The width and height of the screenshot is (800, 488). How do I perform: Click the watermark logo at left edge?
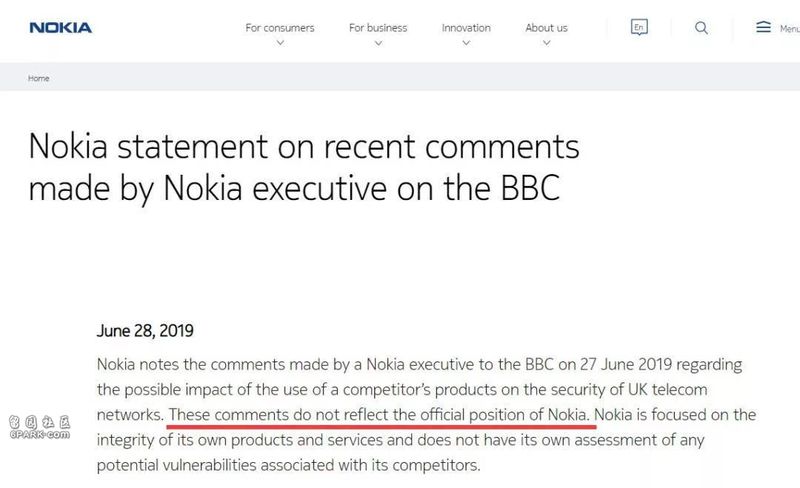pos(40,428)
